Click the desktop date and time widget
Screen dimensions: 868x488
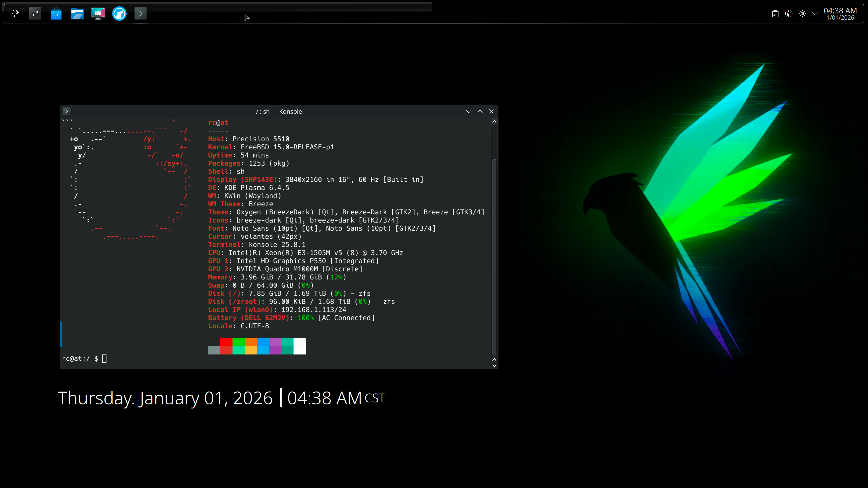[x=221, y=398]
